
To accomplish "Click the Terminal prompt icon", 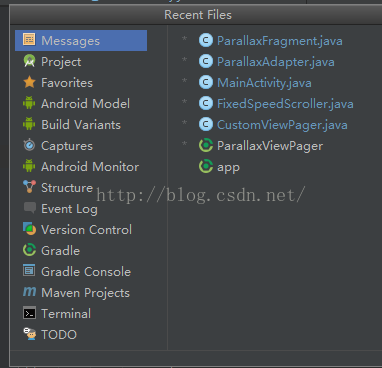I will [x=29, y=313].
